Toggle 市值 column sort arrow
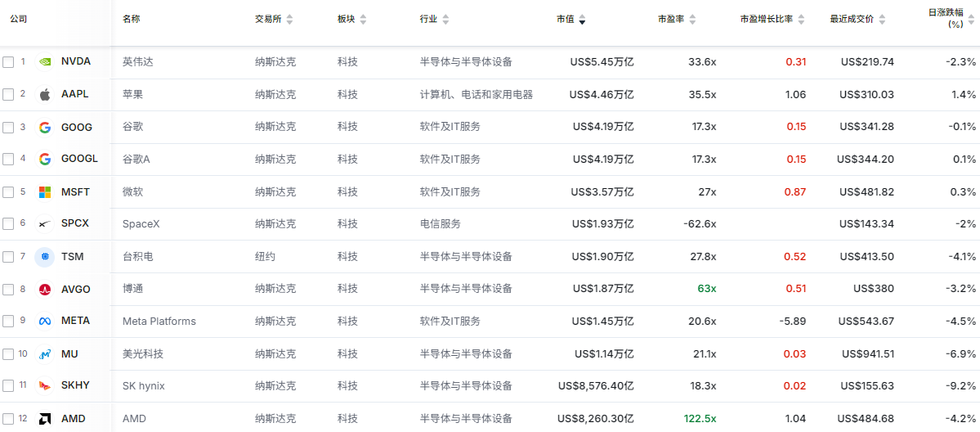 point(582,20)
